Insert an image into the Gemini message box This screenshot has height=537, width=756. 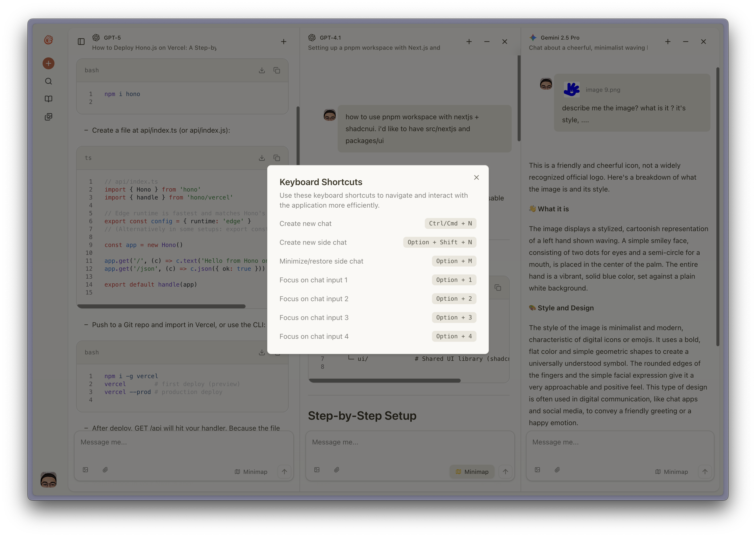[538, 469]
